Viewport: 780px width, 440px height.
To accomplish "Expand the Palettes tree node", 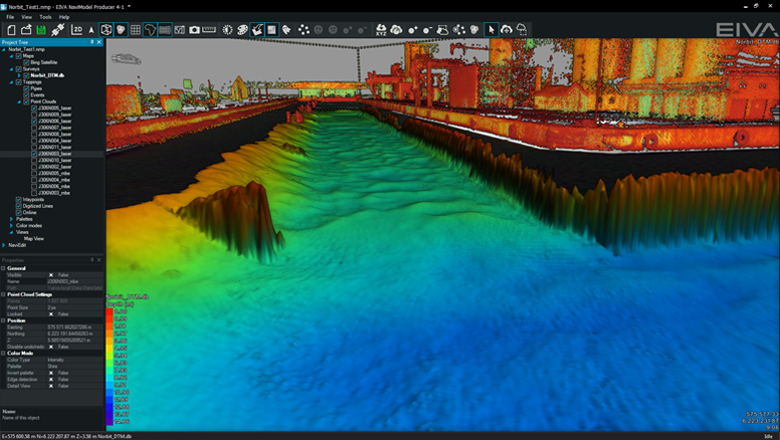I will [x=11, y=219].
